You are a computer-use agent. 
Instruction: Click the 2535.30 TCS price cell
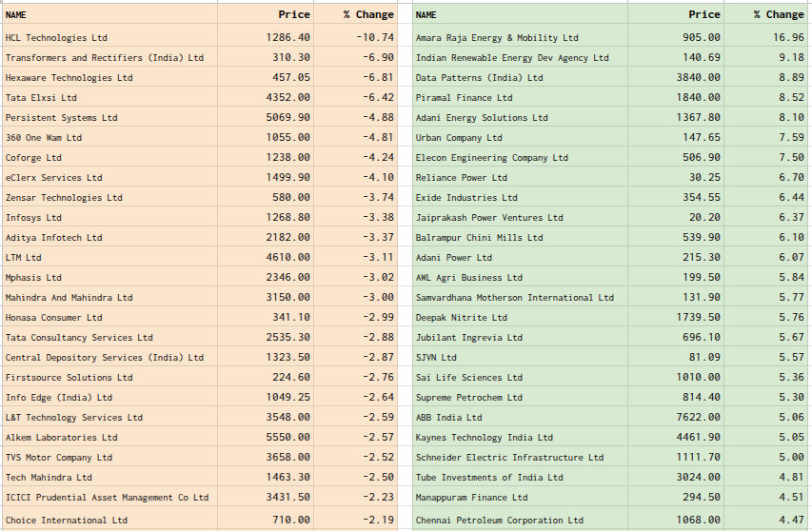(x=266, y=338)
